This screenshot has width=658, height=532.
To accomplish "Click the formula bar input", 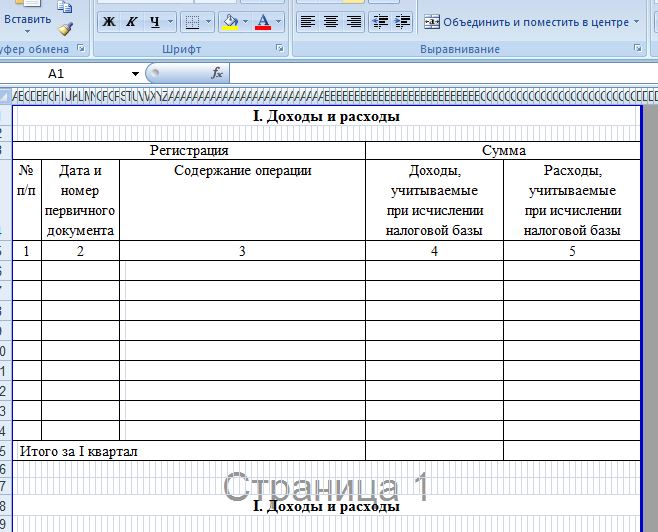I will click(444, 73).
